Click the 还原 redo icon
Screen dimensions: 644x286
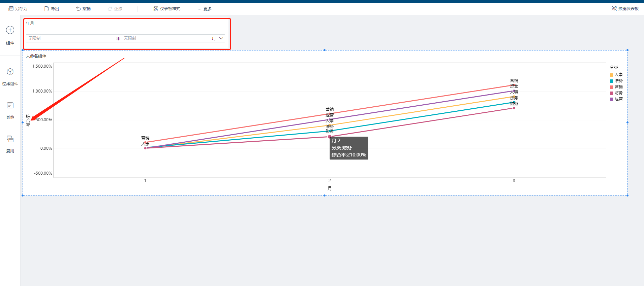110,9
